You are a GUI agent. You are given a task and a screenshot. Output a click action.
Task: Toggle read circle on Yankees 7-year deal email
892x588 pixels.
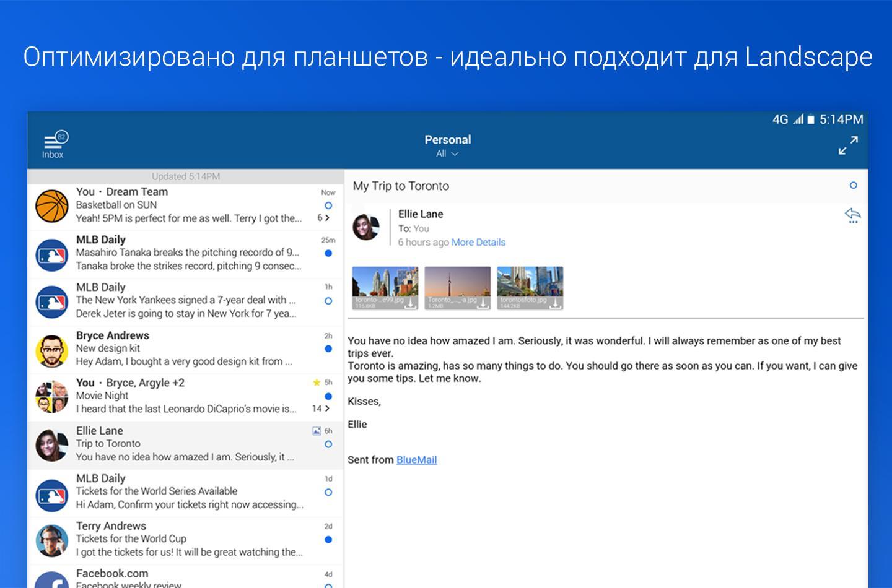click(x=328, y=301)
